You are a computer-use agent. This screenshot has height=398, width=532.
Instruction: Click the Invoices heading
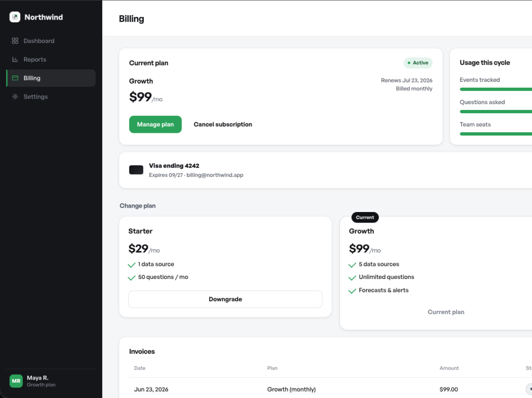pyautogui.click(x=142, y=352)
